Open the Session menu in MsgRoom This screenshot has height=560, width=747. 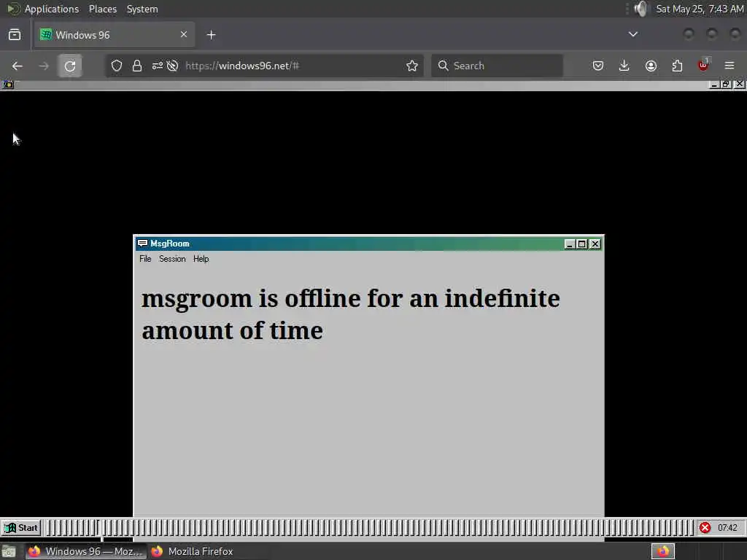point(172,259)
